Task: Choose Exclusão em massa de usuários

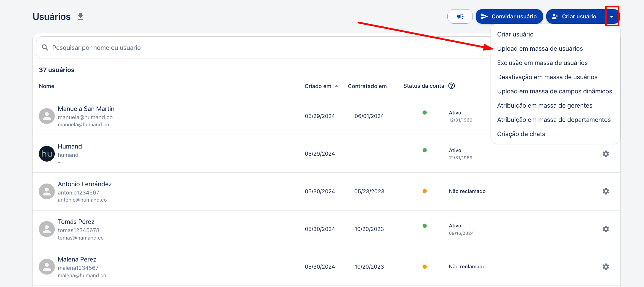Action: point(542,63)
